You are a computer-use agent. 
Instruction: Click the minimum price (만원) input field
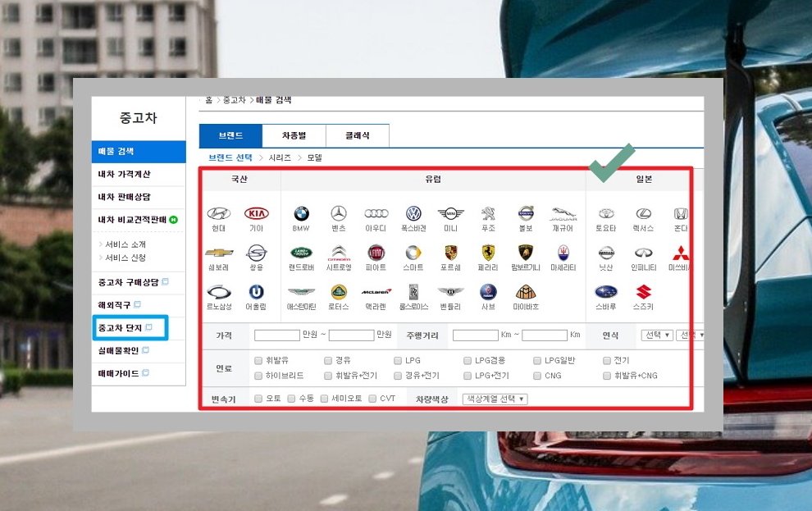click(x=277, y=335)
